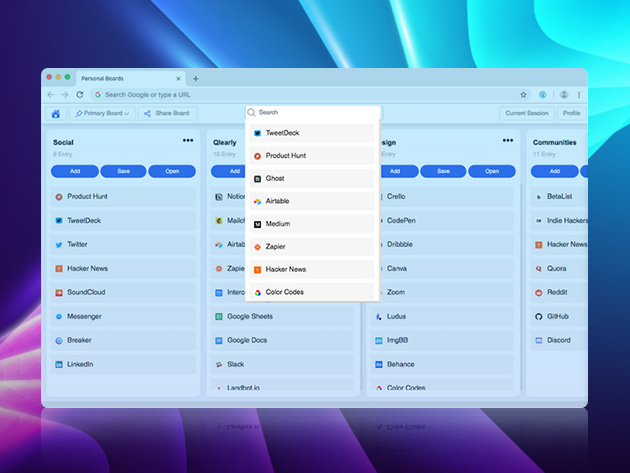This screenshot has width=630, height=473.
Task: Click Save in the Design column
Action: tap(443, 171)
